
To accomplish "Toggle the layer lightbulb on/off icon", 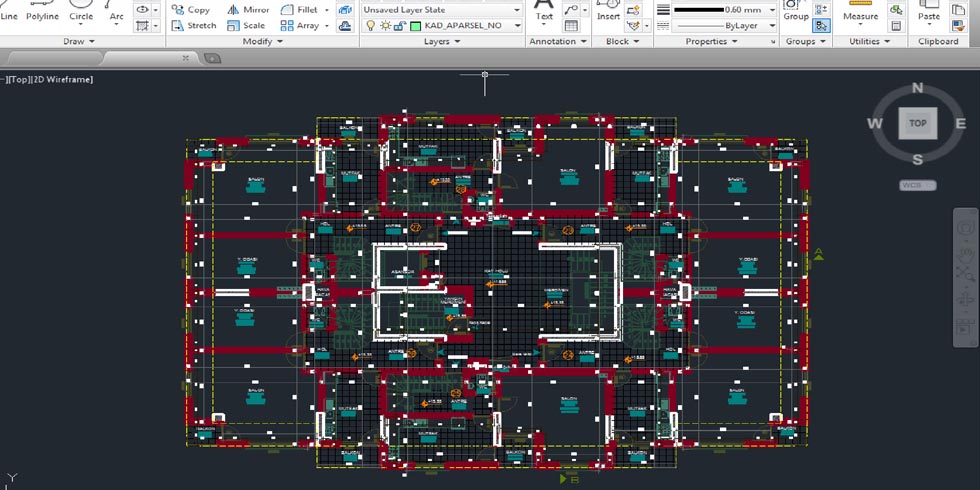I will click(x=371, y=25).
